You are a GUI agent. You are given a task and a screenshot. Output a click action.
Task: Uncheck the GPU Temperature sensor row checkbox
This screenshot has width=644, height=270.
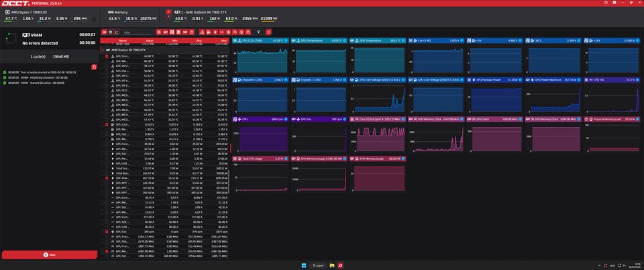pos(107,56)
